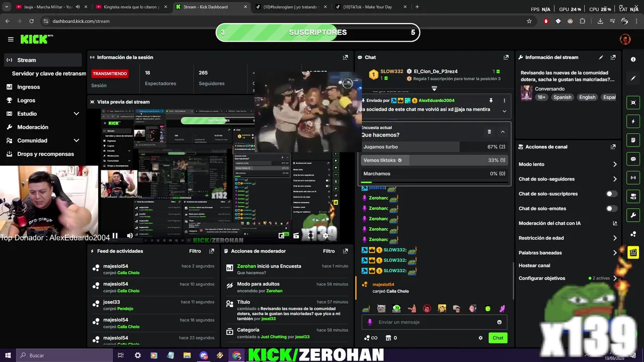644x362 pixels.
Task: Click the chat bubble icon in right sidebar
Action: 633,158
